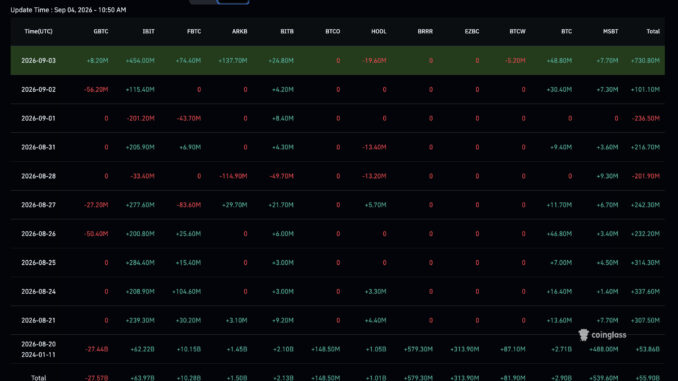
Task: Click IBIT value +239.30M on 2026-08-21
Action: pyautogui.click(x=140, y=320)
